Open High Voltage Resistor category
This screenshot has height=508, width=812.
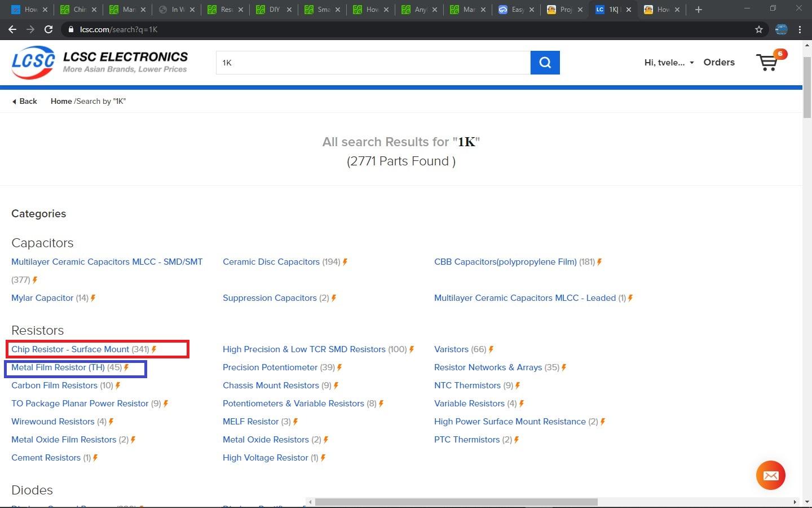pos(265,458)
